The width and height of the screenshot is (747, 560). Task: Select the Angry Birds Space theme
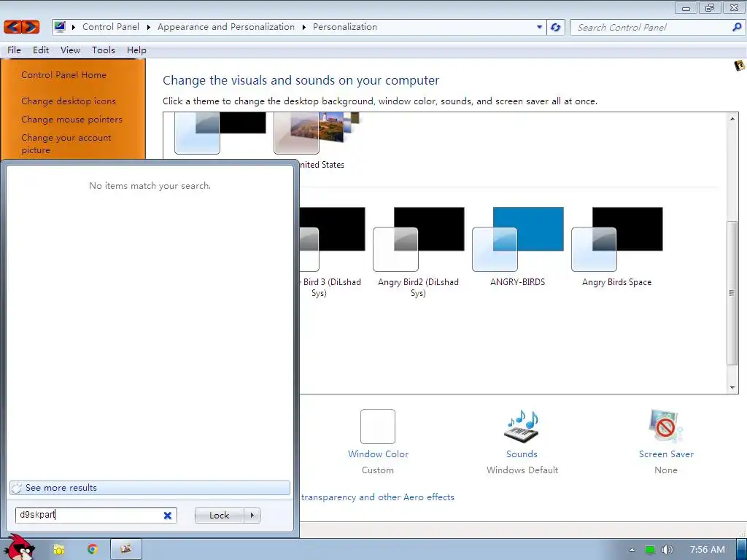point(617,246)
